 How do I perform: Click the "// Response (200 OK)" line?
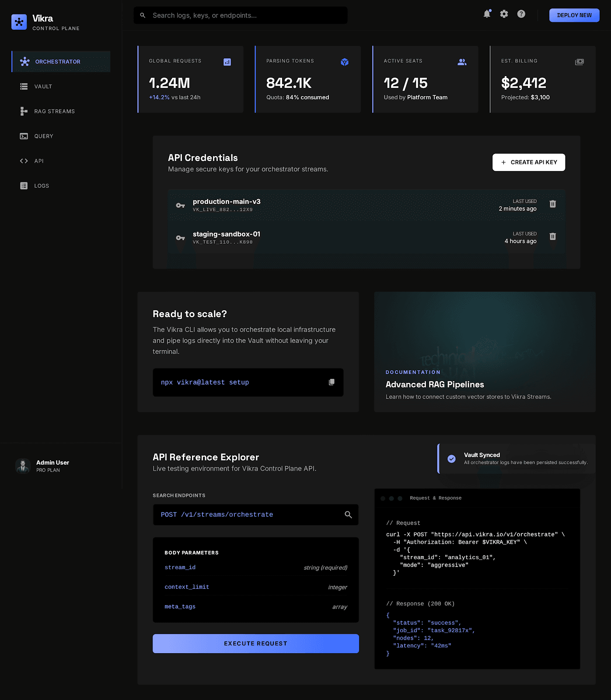(420, 604)
